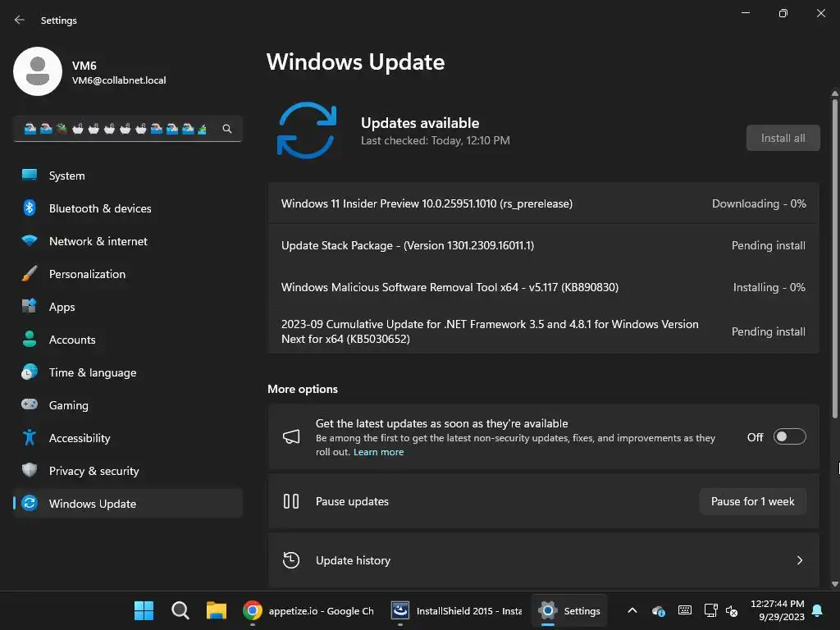The height and width of the screenshot is (630, 840).
Task: Switch to InstallShield 2015 taskbar item
Action: (x=456, y=610)
